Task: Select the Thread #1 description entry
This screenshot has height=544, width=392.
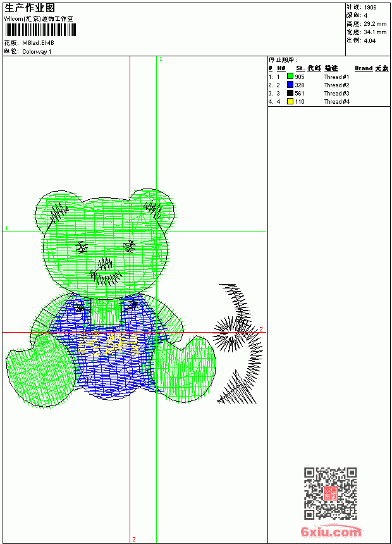Action: (336, 77)
